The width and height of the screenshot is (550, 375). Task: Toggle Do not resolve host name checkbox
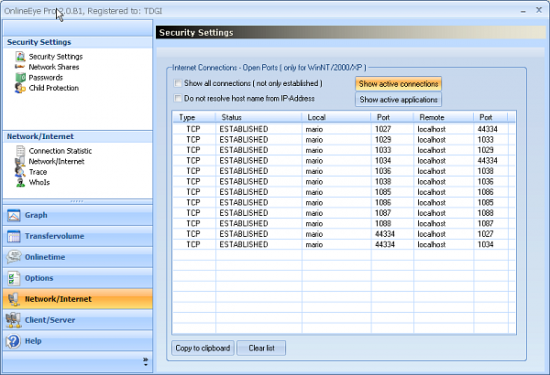click(x=178, y=99)
